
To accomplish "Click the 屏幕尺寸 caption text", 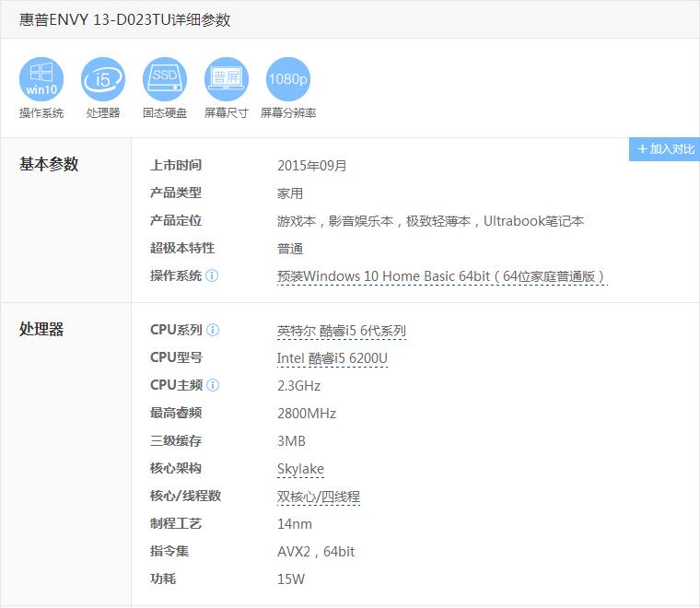I will [x=227, y=113].
